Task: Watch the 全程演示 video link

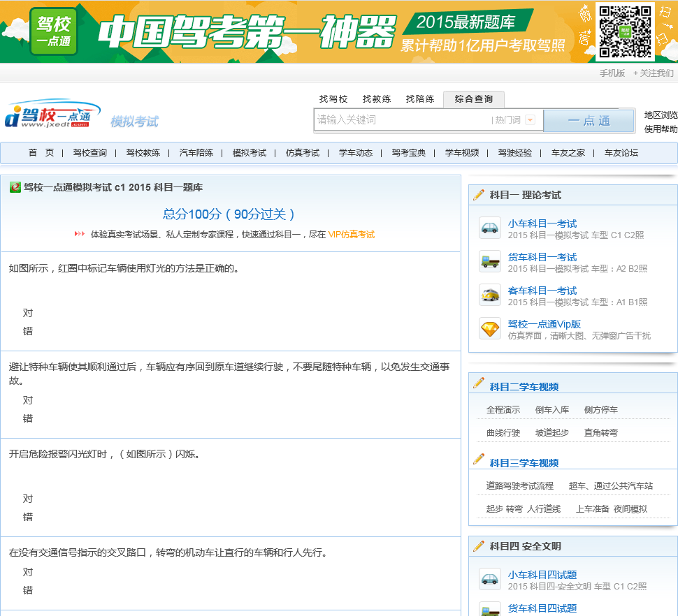Action: pos(503,409)
